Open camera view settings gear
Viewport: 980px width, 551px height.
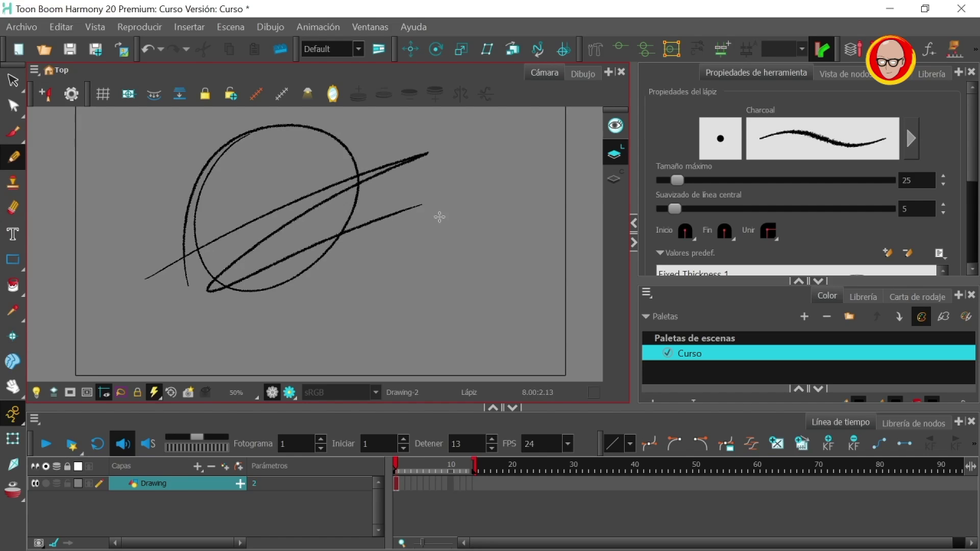(71, 94)
